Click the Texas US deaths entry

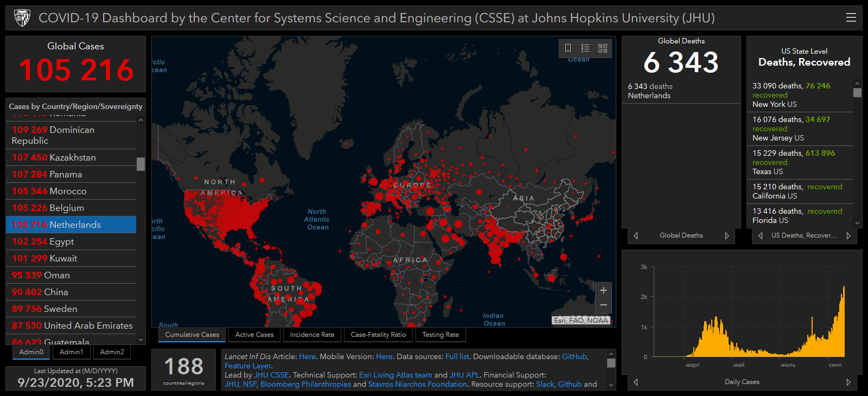(800, 162)
